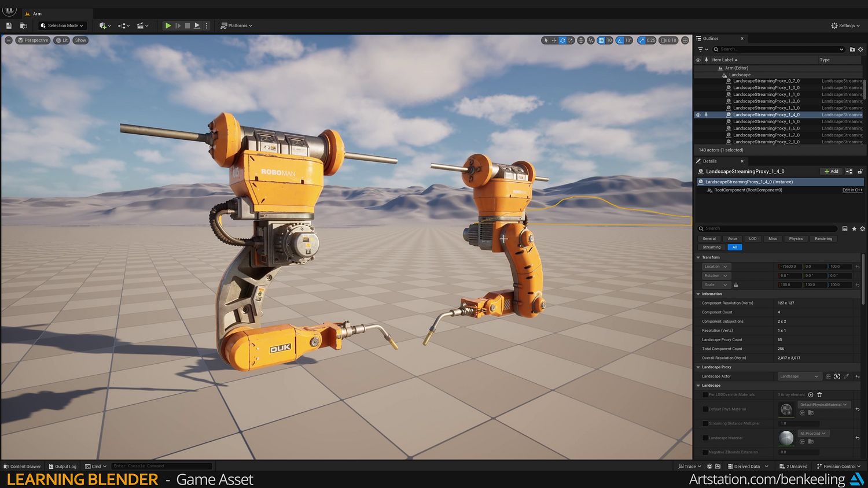The height and width of the screenshot is (488, 868).
Task: Click the Skip/advance frame playback button
Action: pos(178,25)
